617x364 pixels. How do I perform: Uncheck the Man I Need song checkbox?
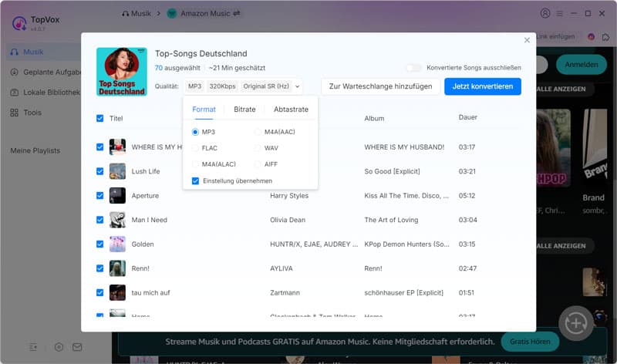(100, 220)
